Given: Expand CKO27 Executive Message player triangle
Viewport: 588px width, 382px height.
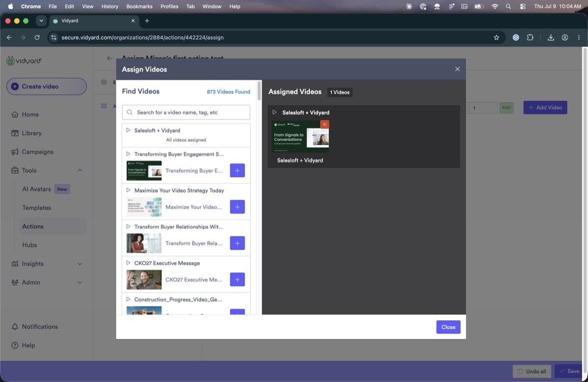Looking at the screenshot, I should point(128,263).
